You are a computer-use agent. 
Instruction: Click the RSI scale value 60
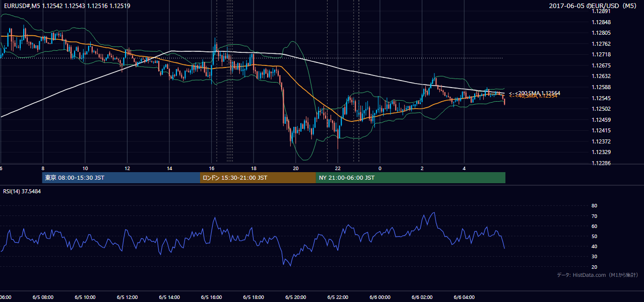coord(594,226)
